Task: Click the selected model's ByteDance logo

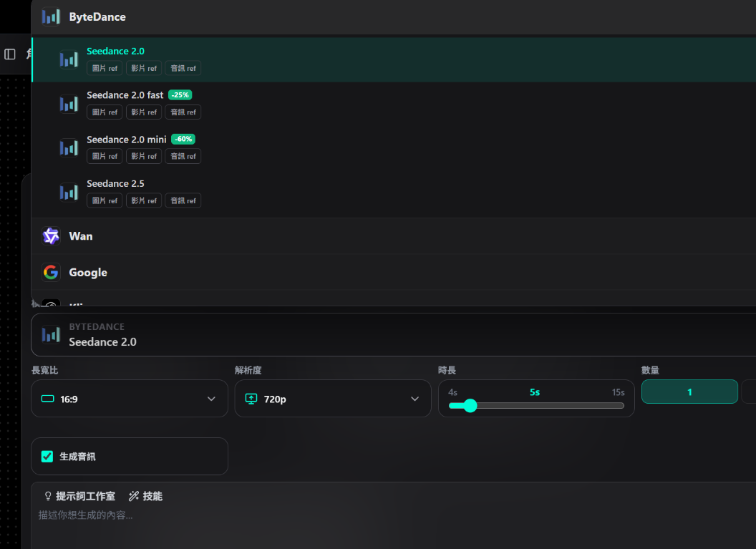Action: [x=51, y=334]
